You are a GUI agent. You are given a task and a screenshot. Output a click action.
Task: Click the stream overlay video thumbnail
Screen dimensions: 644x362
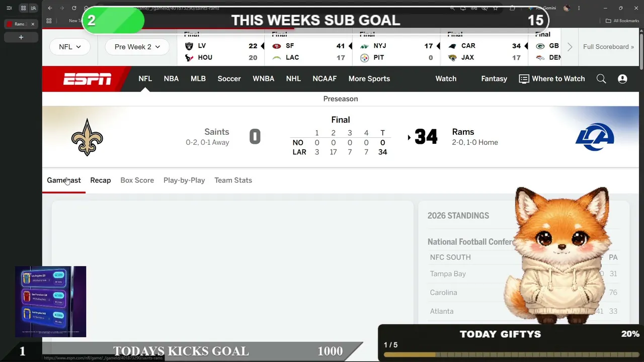[x=50, y=301]
